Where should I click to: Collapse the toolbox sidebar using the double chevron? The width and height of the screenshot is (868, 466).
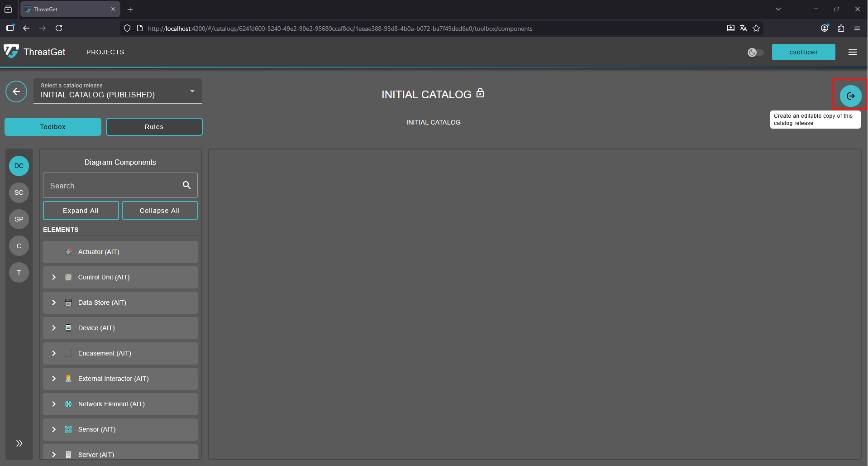(x=19, y=443)
